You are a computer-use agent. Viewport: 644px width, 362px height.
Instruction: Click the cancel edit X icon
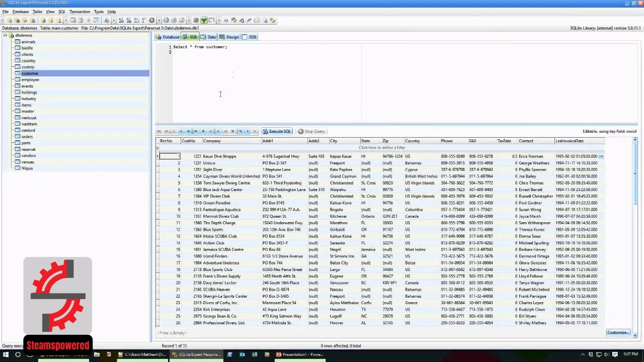(232, 131)
